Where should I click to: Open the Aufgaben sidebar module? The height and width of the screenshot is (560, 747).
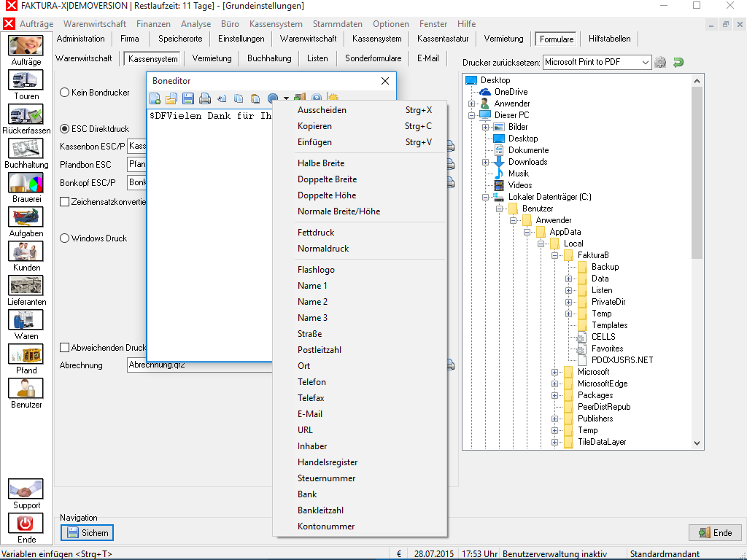click(26, 217)
